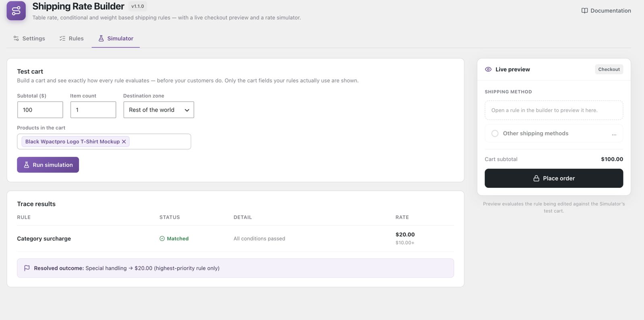Switch to the Rules tab

click(x=71, y=38)
